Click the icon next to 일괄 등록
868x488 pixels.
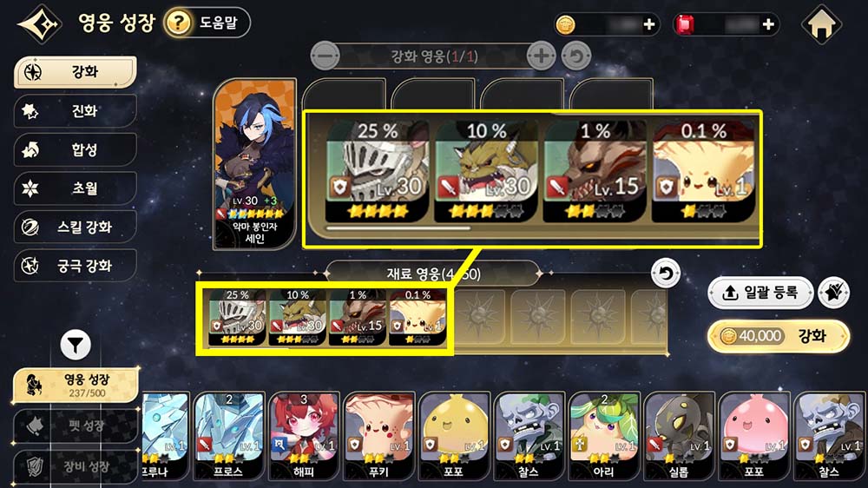tap(833, 292)
